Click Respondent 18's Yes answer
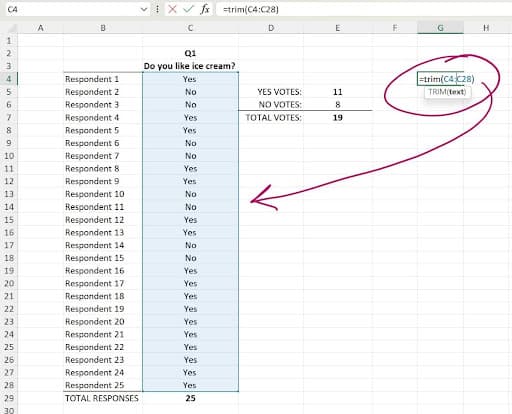 coord(190,296)
